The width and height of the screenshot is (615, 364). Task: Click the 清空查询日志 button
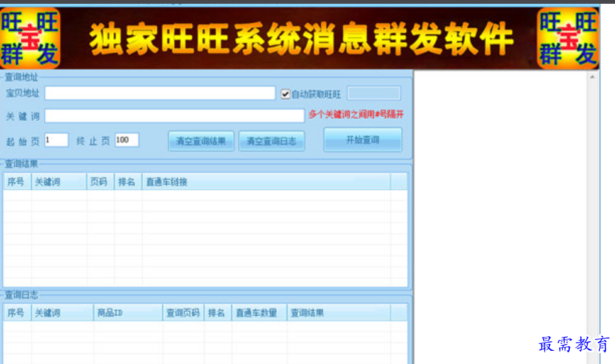point(272,141)
